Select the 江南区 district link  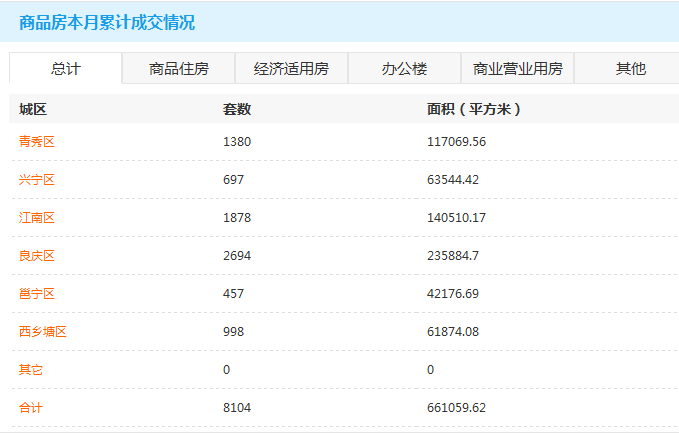[x=37, y=218]
